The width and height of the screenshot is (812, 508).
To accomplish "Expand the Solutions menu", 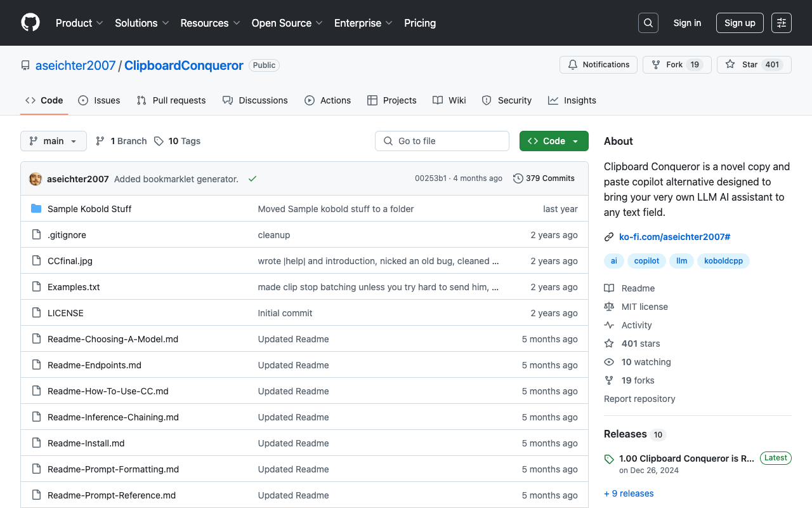I will [x=142, y=23].
